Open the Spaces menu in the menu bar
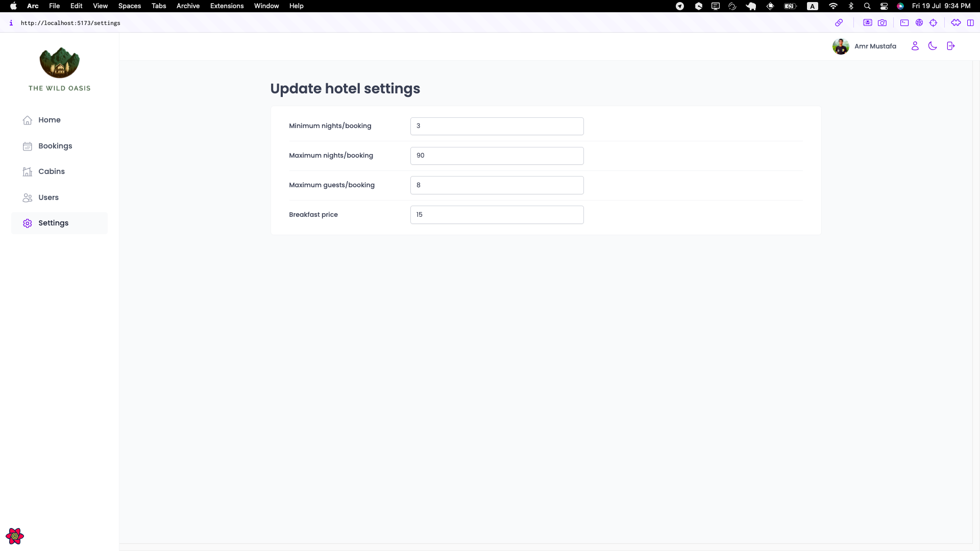Screen dimensions: 980x551 pos(129,6)
